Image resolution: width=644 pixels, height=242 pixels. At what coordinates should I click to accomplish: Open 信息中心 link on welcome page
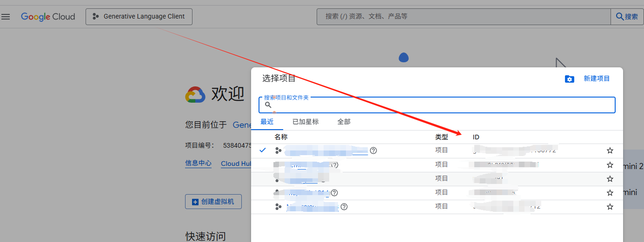pos(198,164)
